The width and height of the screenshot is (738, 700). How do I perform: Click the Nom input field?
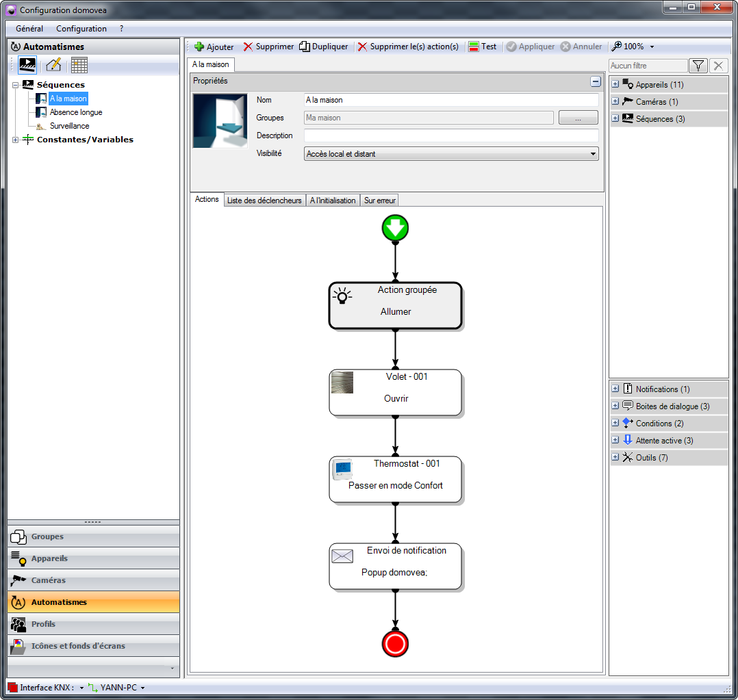point(451,100)
